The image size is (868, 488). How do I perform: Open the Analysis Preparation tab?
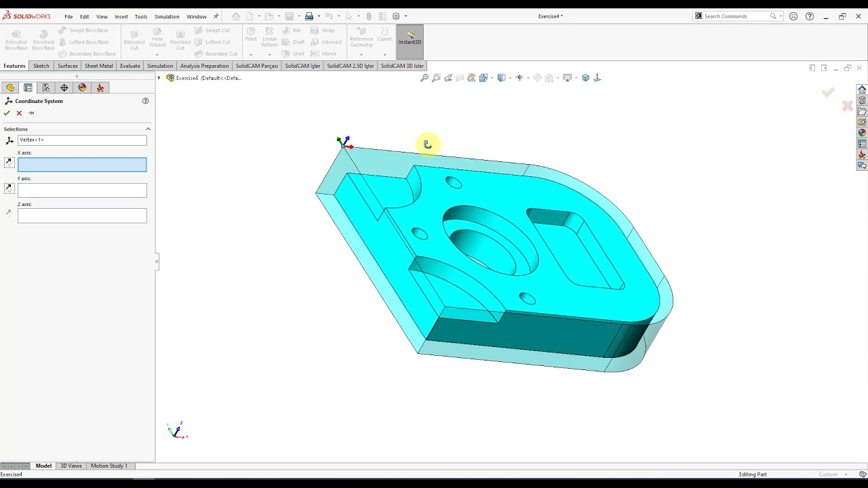pyautogui.click(x=204, y=66)
